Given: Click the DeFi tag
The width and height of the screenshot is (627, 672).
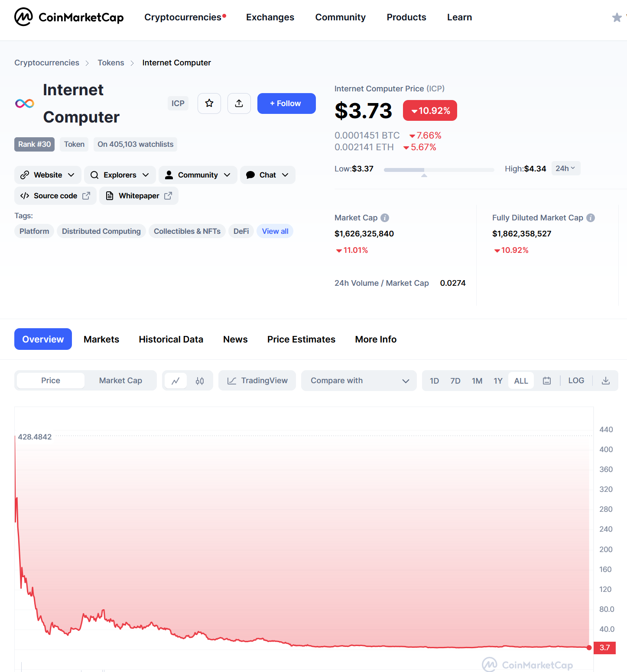Looking at the screenshot, I should click(x=241, y=231).
